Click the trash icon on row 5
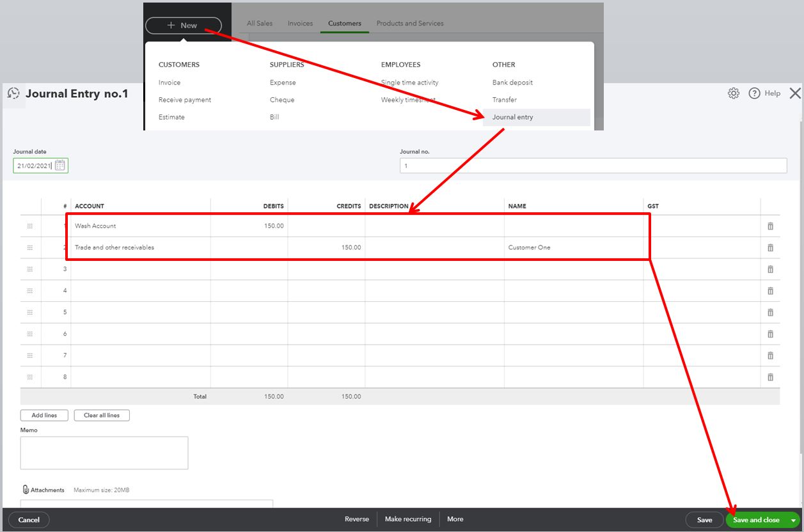The width and height of the screenshot is (804, 532). 770,312
